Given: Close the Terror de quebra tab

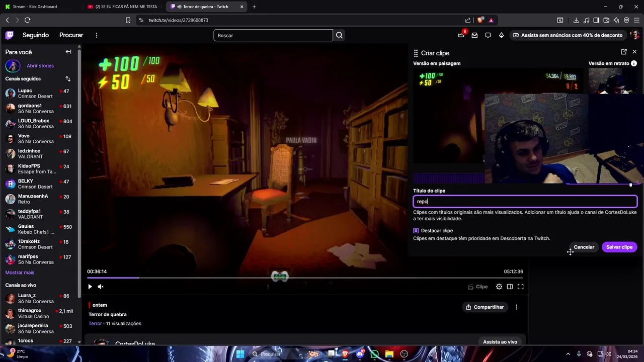Looking at the screenshot, I should pyautogui.click(x=242, y=7).
